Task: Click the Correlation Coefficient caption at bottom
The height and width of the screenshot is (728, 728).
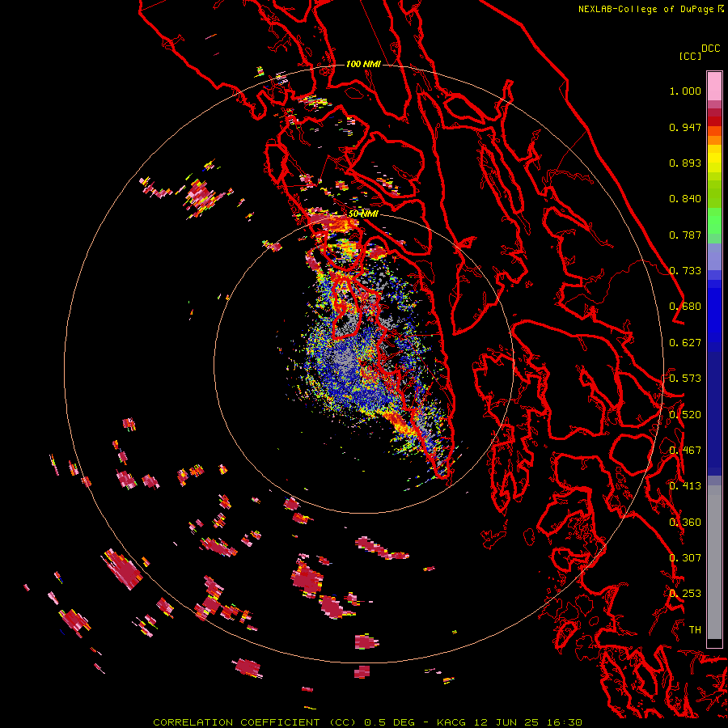Action: (367, 722)
